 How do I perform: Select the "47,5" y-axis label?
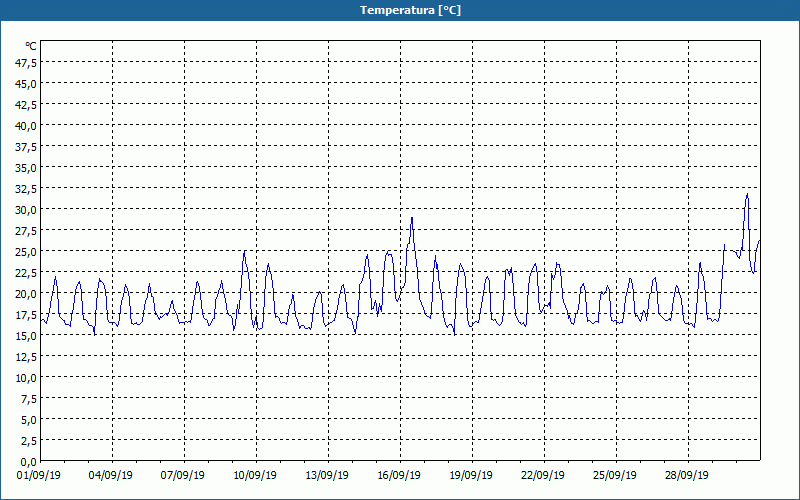(26, 63)
